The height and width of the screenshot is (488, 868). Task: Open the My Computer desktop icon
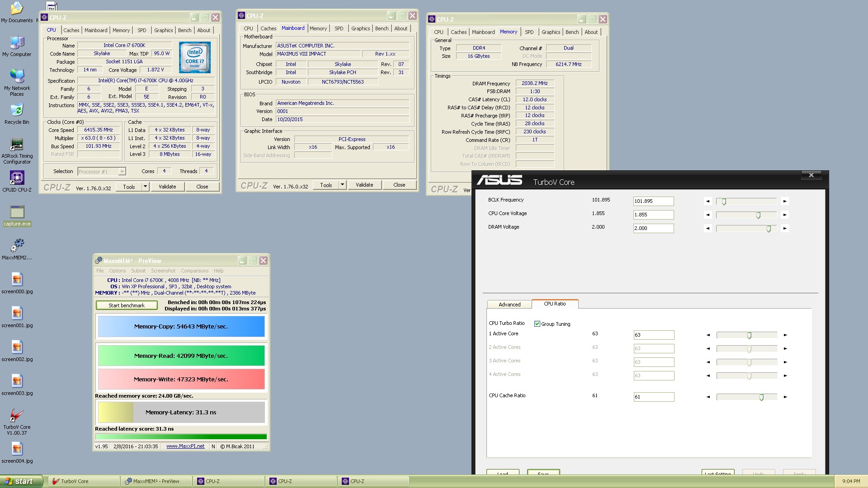click(x=17, y=46)
